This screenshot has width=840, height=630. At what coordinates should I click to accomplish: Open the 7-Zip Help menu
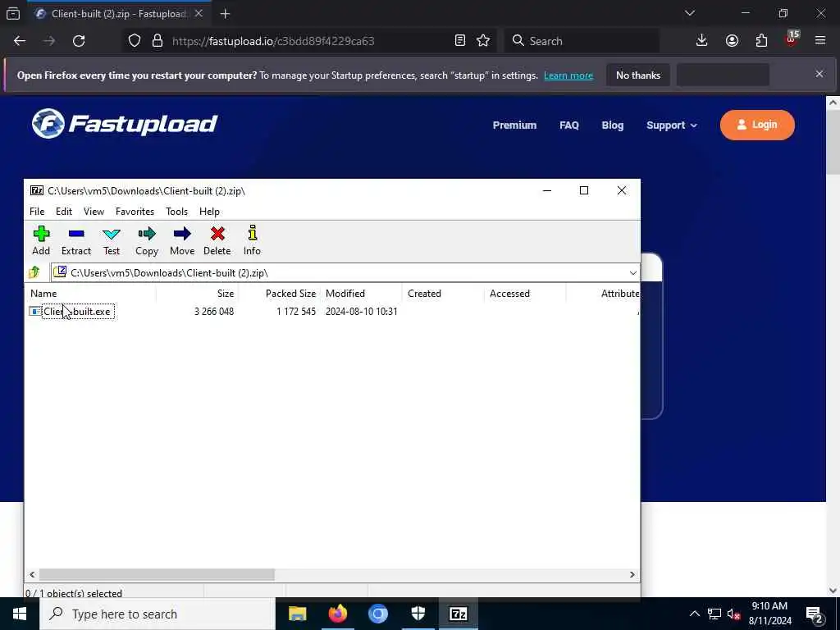pyautogui.click(x=209, y=212)
